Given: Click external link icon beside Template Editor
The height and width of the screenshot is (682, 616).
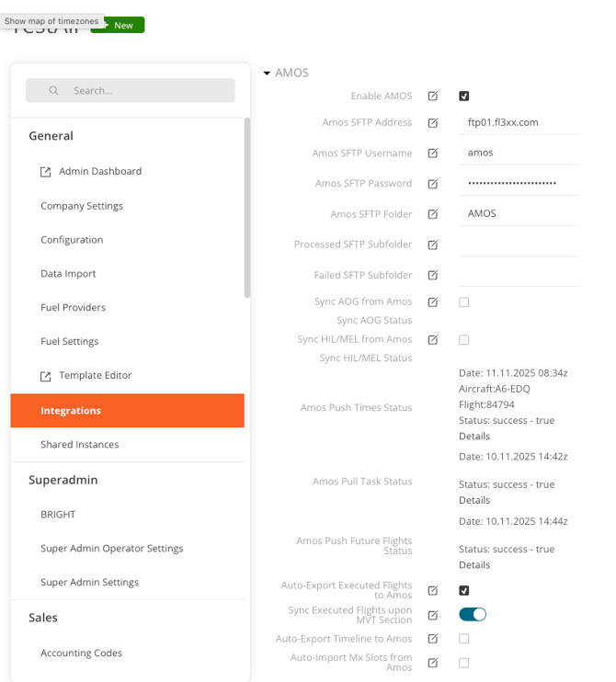Looking at the screenshot, I should [46, 376].
